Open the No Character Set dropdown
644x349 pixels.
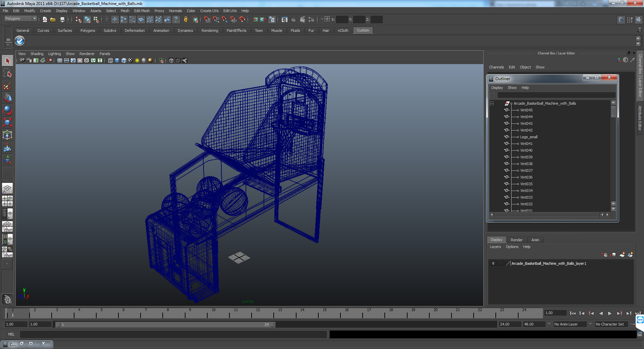[590, 324]
